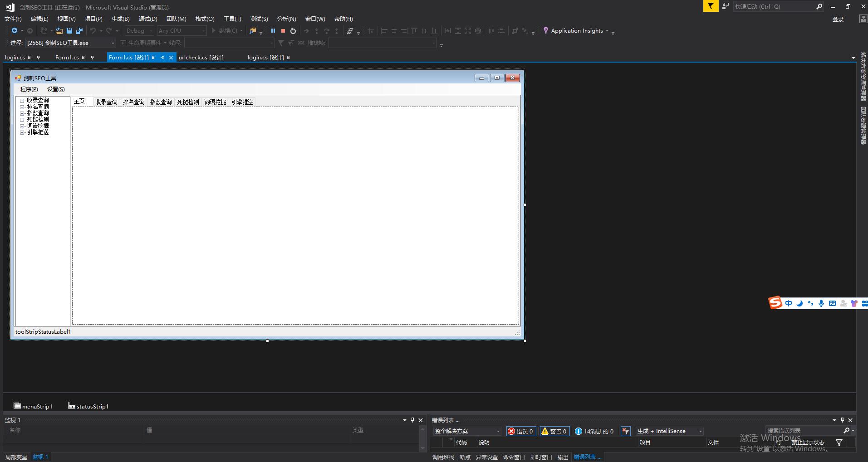Click the Find in Files icon
Image resolution: width=868 pixels, height=462 pixels.
pos(253,31)
